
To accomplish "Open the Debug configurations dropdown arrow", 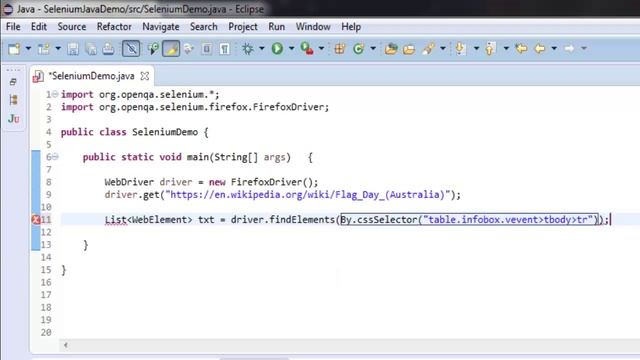I will (x=262, y=49).
